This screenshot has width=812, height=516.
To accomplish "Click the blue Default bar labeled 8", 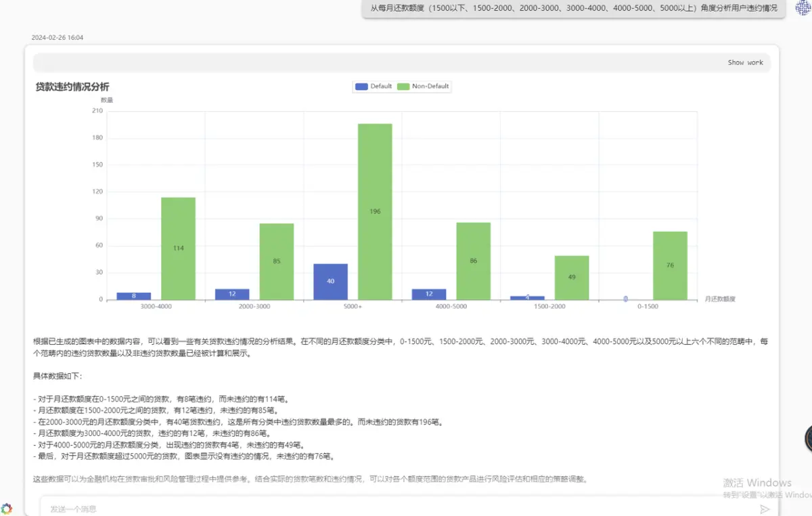I will [x=134, y=296].
